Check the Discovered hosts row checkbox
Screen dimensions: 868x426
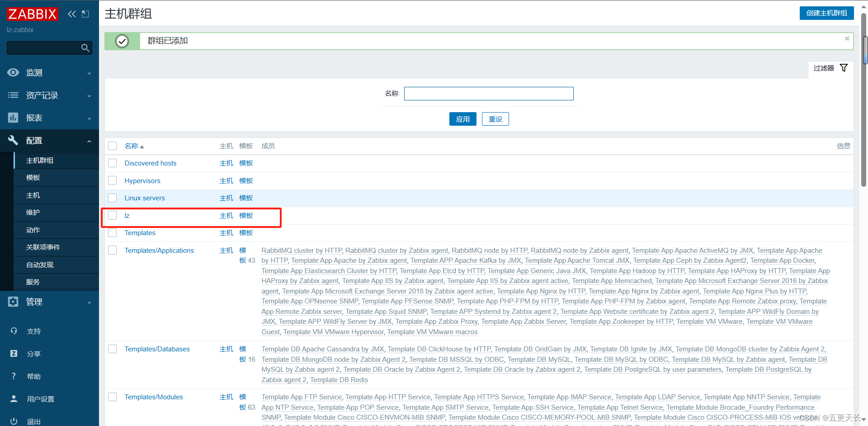tap(113, 163)
